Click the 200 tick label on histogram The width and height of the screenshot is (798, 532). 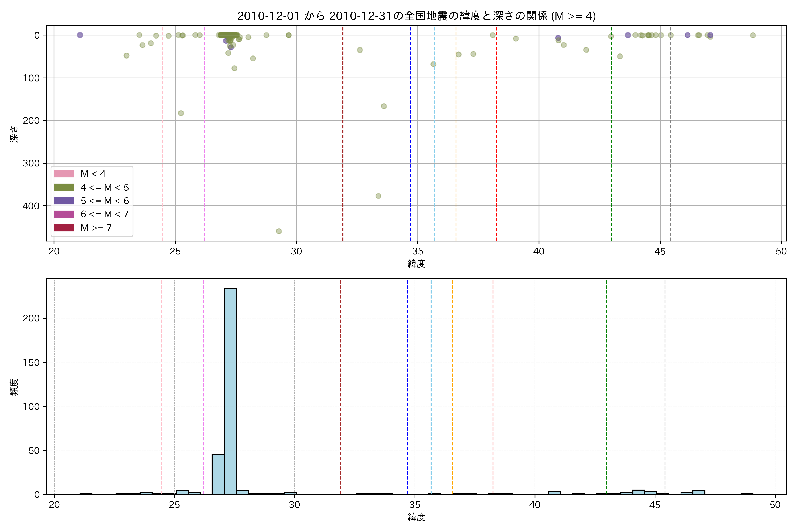(31, 318)
